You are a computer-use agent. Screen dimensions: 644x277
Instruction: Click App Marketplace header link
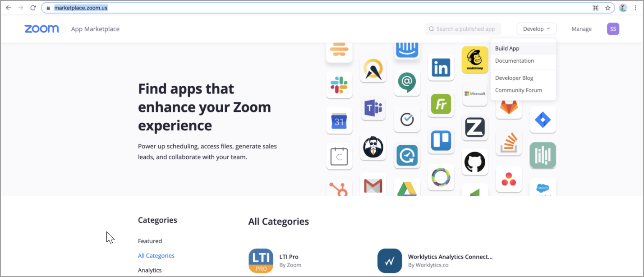(x=95, y=29)
